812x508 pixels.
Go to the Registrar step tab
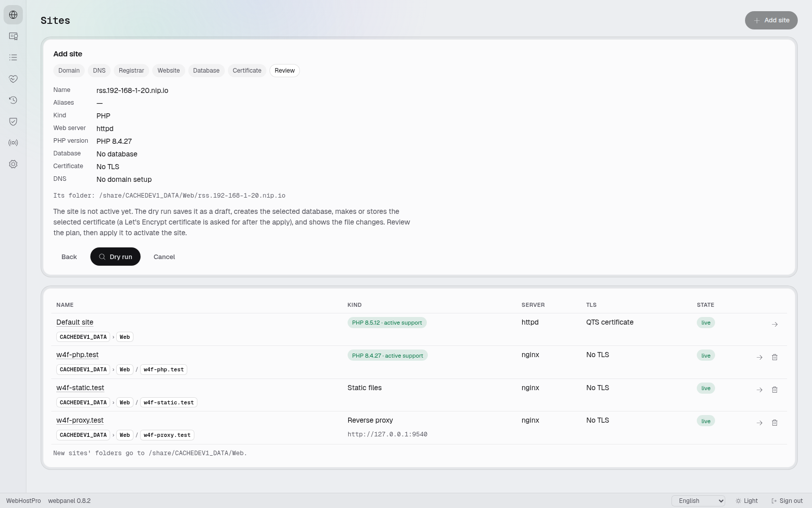[131, 71]
